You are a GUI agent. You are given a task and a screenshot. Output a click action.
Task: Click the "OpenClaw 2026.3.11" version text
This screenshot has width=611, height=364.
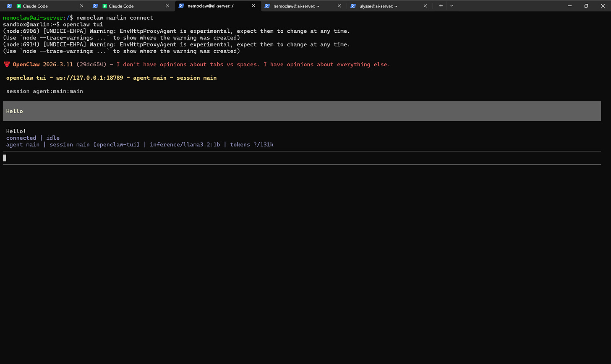(43, 65)
